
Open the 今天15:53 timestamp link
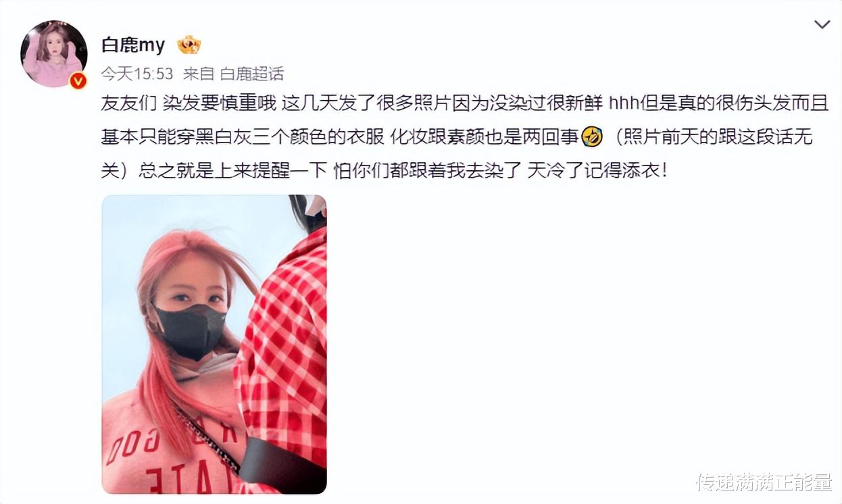click(137, 74)
